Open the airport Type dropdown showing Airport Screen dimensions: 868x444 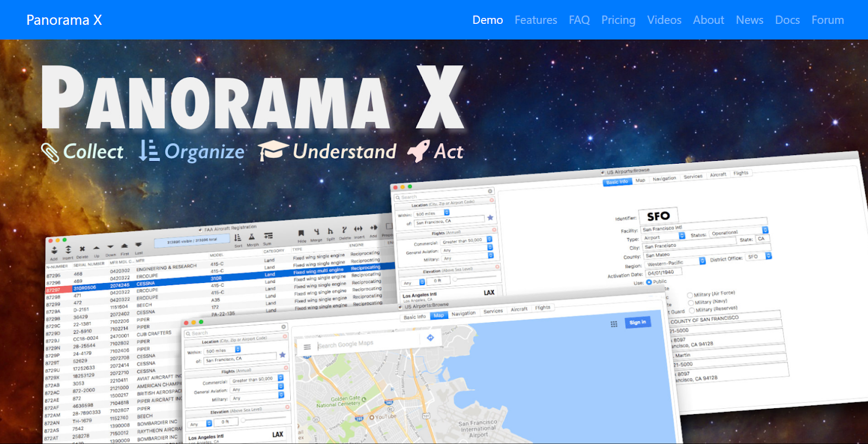pos(663,237)
